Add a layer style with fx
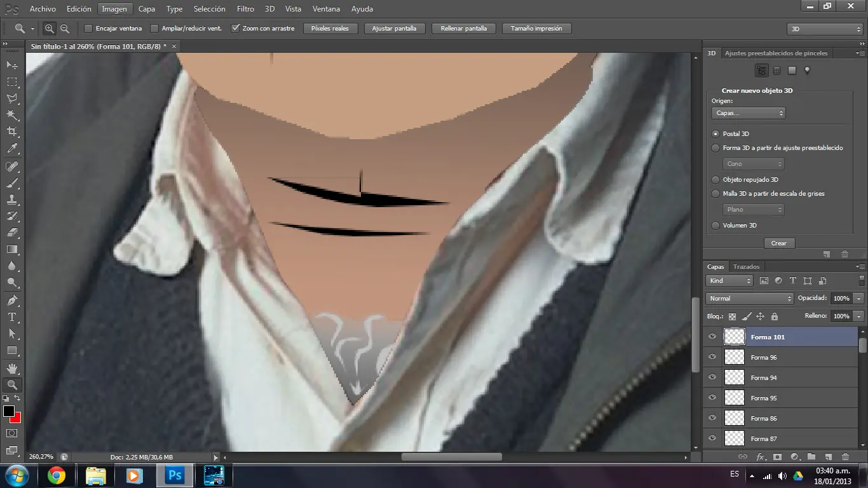 (760, 457)
